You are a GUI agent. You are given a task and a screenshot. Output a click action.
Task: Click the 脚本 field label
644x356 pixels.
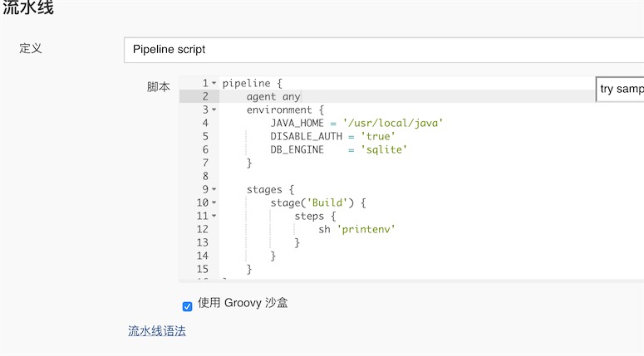pyautogui.click(x=158, y=87)
